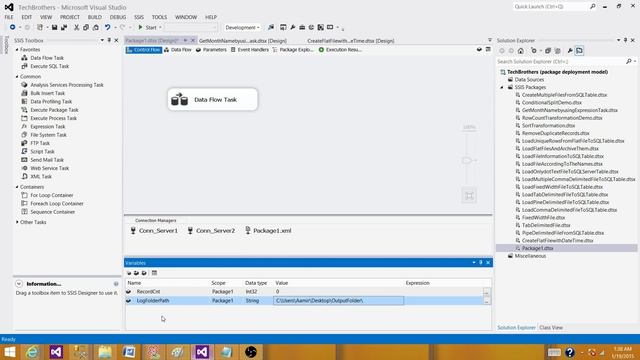This screenshot has width=640, height=360.
Task: Click the Add Variable icon in Variables
Action: point(129,273)
